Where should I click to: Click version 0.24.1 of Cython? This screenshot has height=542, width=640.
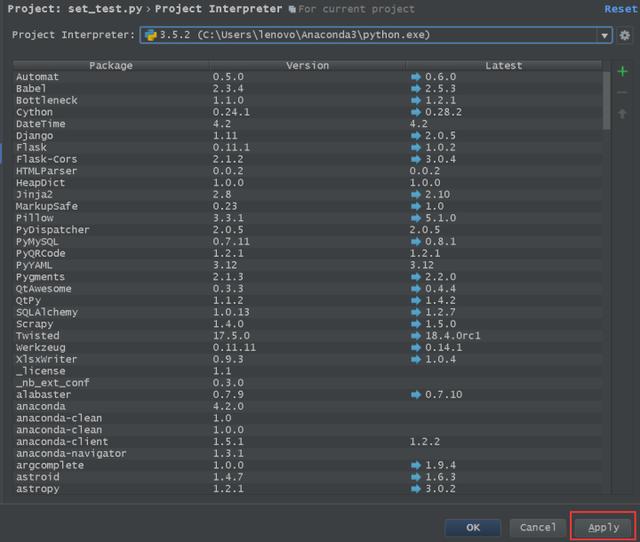(231, 112)
